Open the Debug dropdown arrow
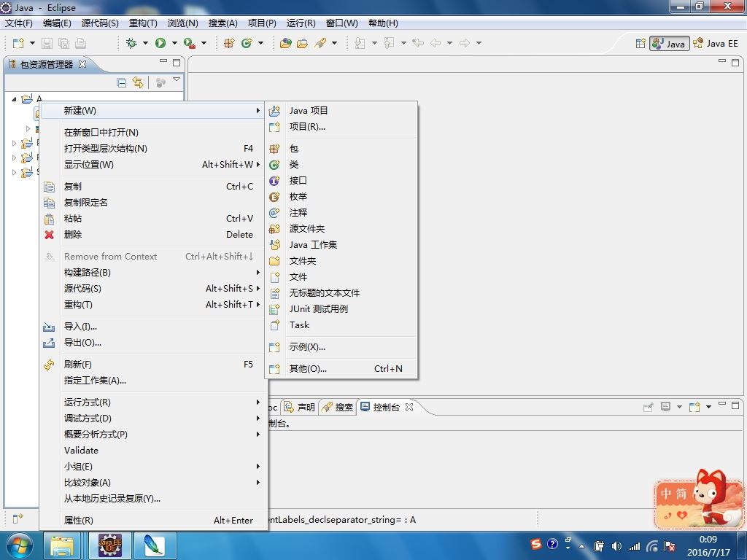 145,43
